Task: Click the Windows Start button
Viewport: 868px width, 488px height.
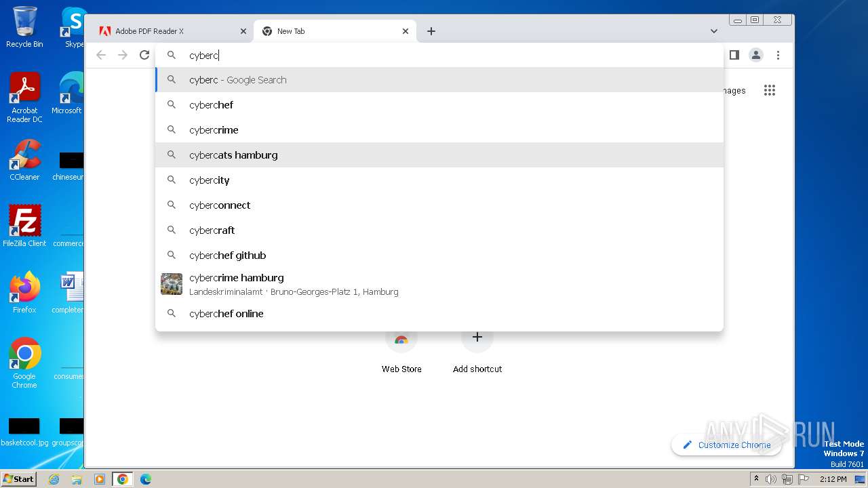Action: tap(19, 479)
